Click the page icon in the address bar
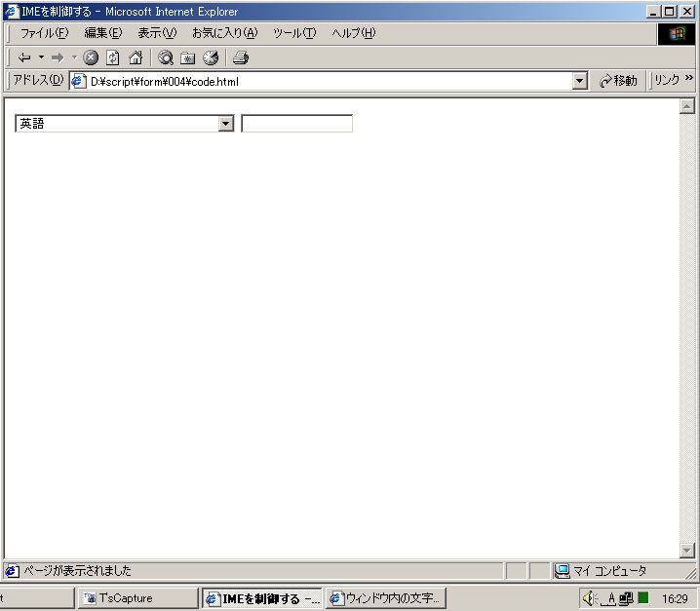 (79, 81)
